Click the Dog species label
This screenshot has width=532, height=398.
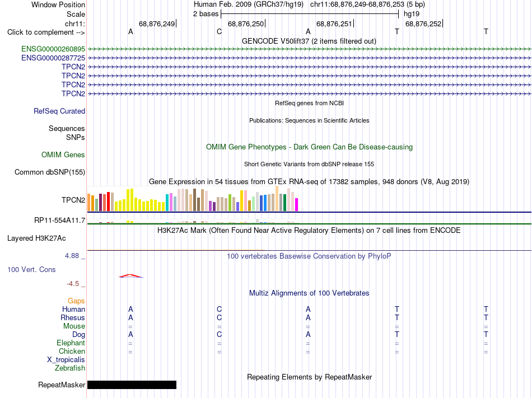(79, 335)
